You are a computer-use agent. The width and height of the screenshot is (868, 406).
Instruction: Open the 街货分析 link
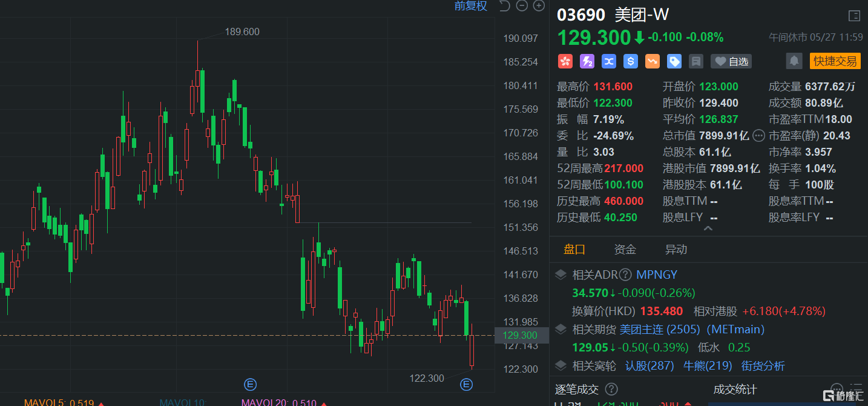click(763, 365)
